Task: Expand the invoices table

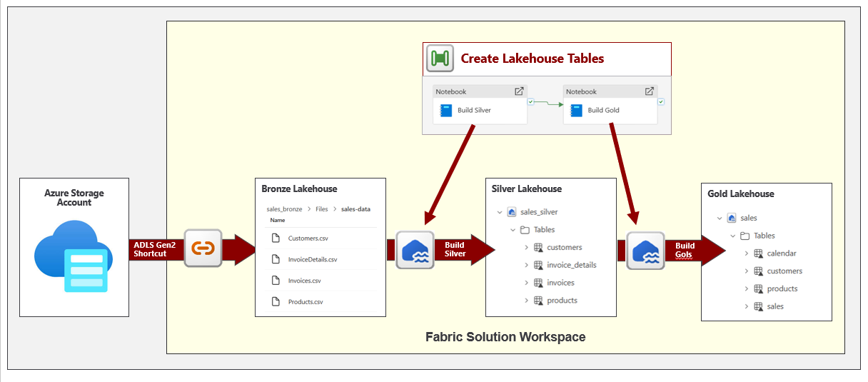Action: (x=526, y=283)
